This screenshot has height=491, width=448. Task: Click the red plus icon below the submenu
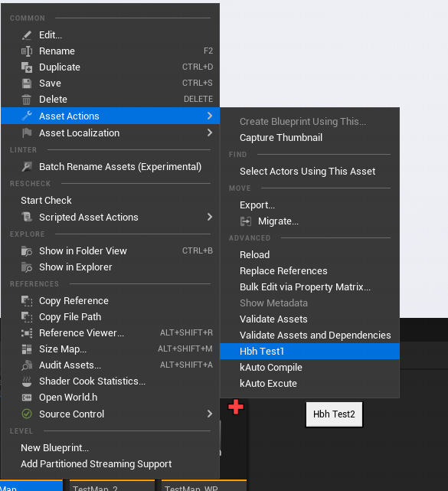click(236, 407)
